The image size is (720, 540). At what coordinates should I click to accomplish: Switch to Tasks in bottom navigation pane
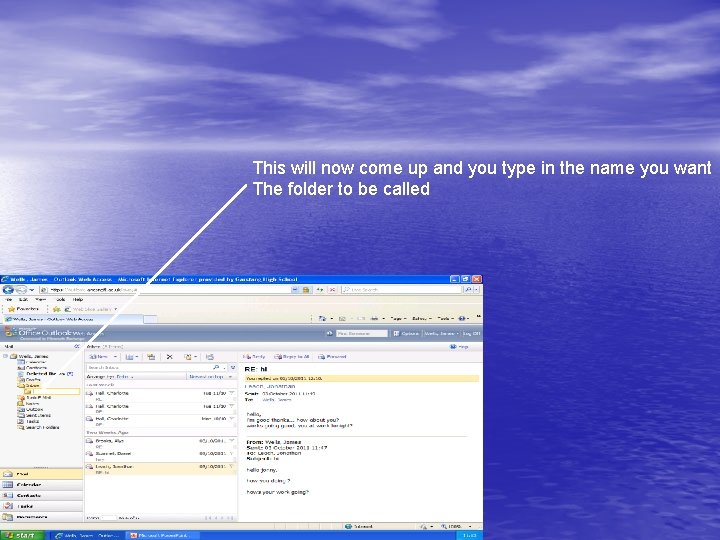(41, 506)
